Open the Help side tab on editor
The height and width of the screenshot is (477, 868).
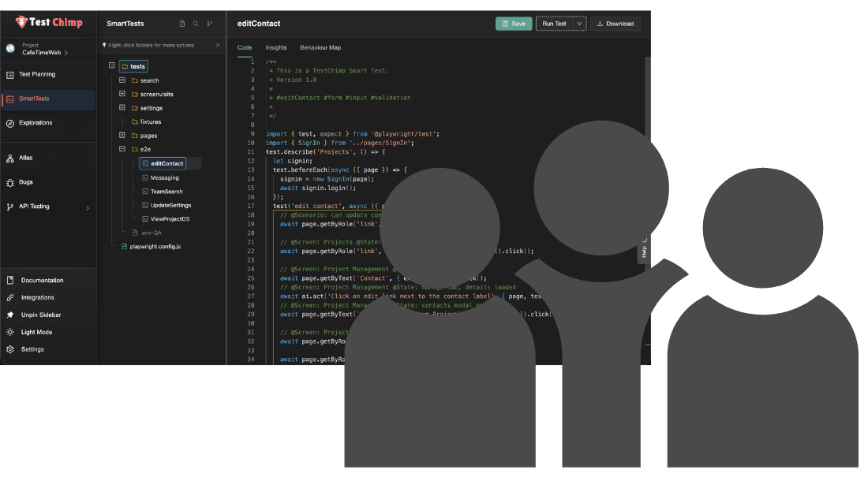(x=644, y=250)
